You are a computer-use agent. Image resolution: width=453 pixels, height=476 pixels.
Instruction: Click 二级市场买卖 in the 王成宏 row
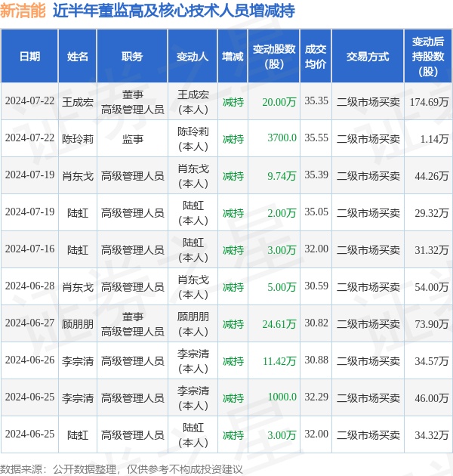pyautogui.click(x=368, y=102)
